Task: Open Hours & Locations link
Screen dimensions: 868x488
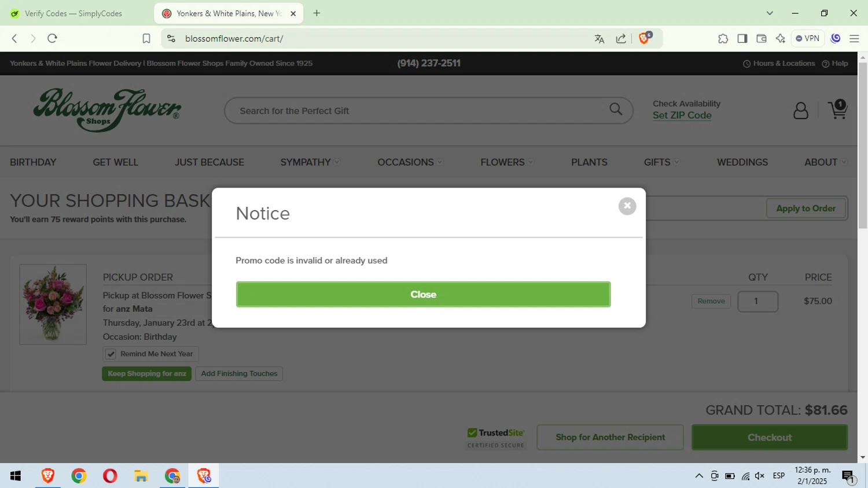Action: point(779,64)
